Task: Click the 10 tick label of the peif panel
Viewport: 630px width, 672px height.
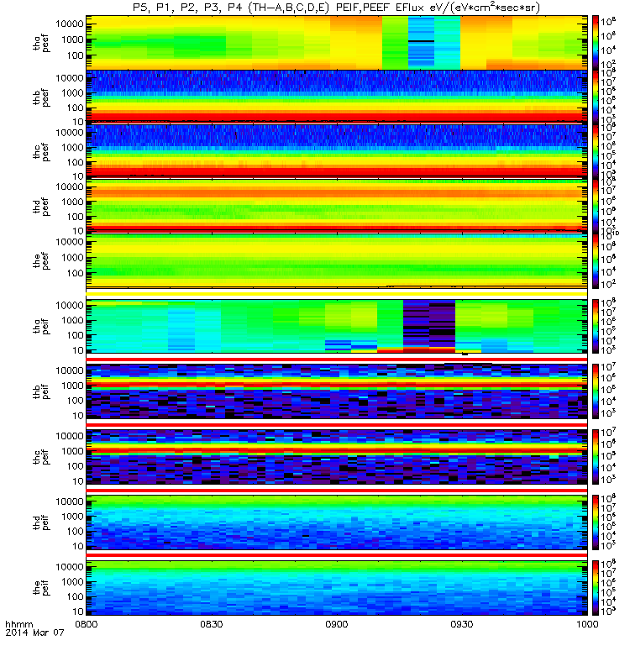Action: 78,612
